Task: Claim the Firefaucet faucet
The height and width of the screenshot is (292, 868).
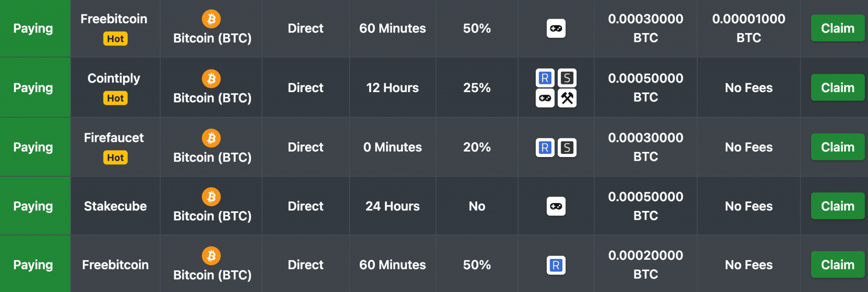Action: (x=837, y=147)
